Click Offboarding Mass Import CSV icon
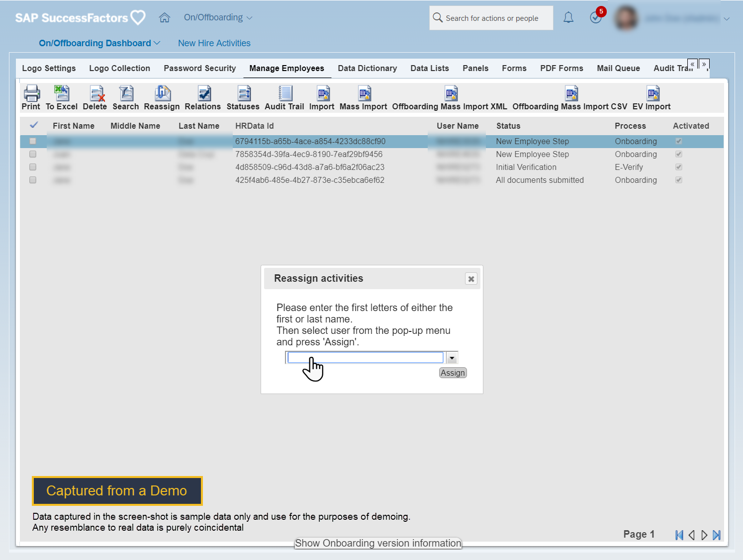Screen dimensions: 743x560 coord(571,93)
